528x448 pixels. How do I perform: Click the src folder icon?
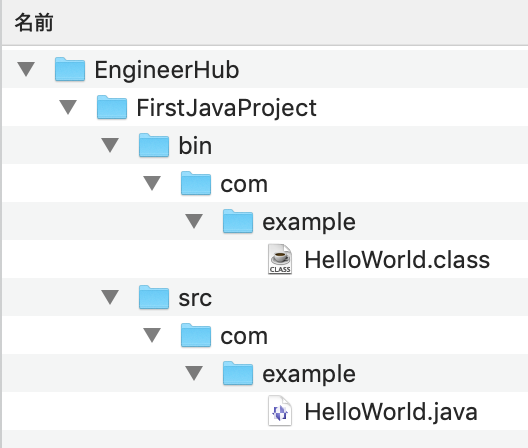tap(154, 297)
